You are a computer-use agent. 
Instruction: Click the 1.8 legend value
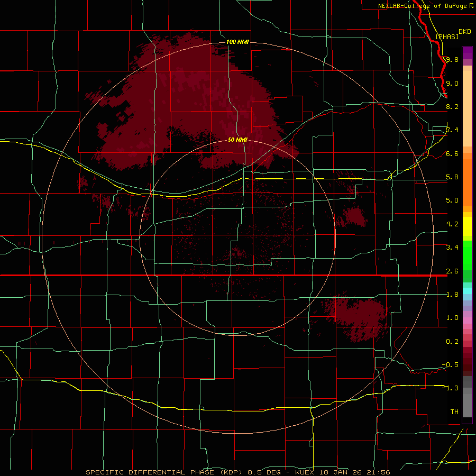click(452, 294)
